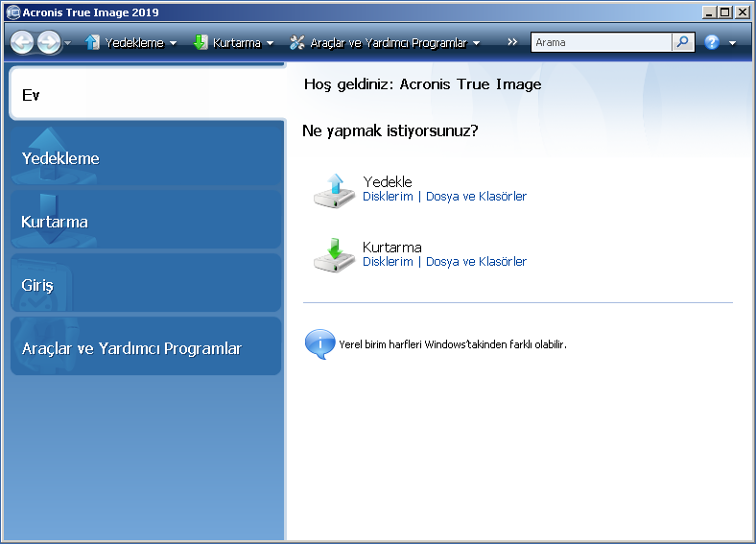Click 'Ne yapmak istiyorsunuz?' heading
This screenshot has height=544, width=756.
click(390, 130)
